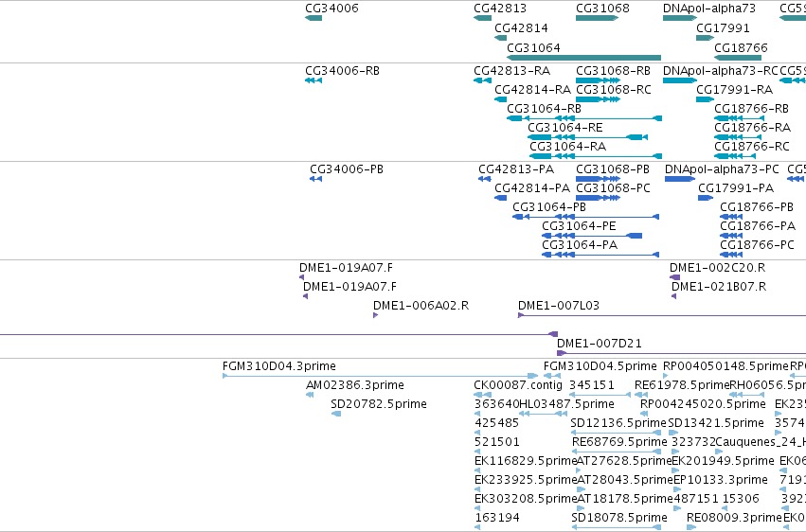Select the CG34006 gene label
Image resolution: width=806 pixels, height=532 pixels.
331,9
